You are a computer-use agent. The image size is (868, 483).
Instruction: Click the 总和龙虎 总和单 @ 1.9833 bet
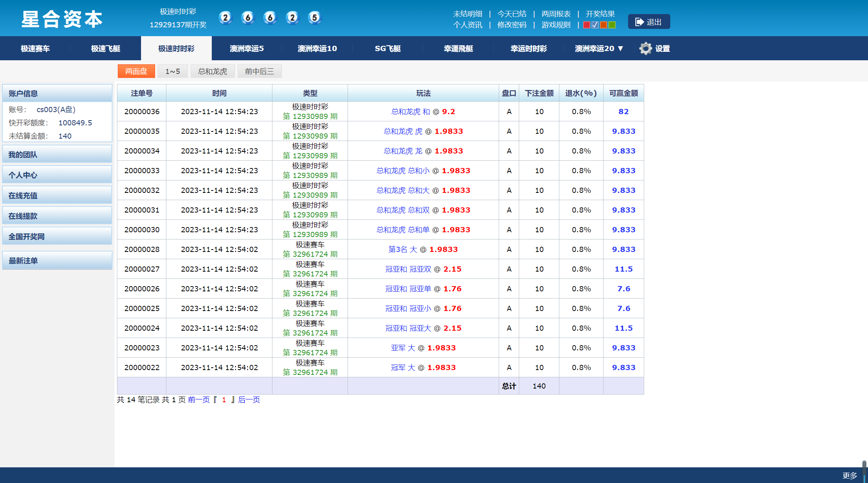click(423, 229)
